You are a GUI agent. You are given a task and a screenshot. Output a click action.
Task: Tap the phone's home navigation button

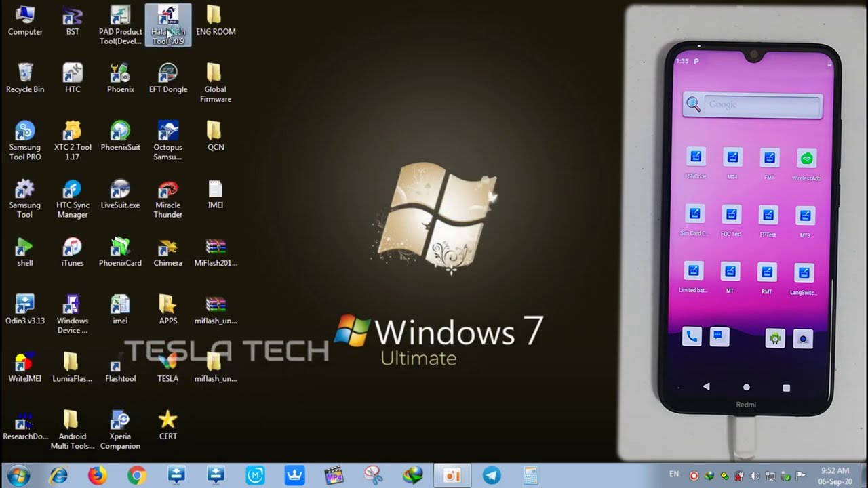747,387
